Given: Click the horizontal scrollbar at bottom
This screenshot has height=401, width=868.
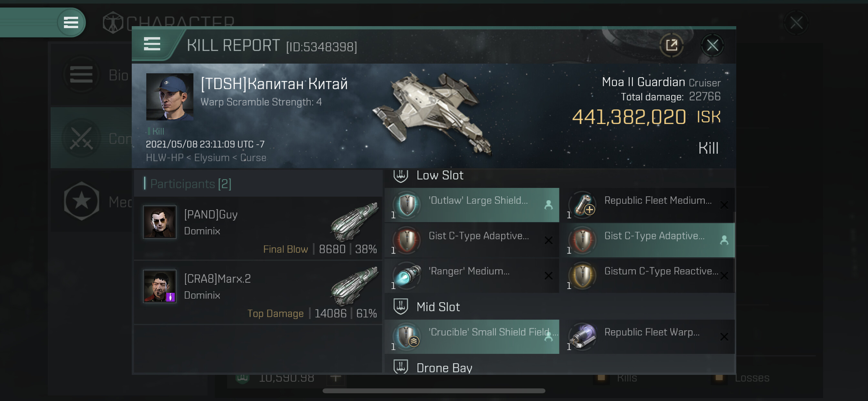Looking at the screenshot, I should click(434, 391).
